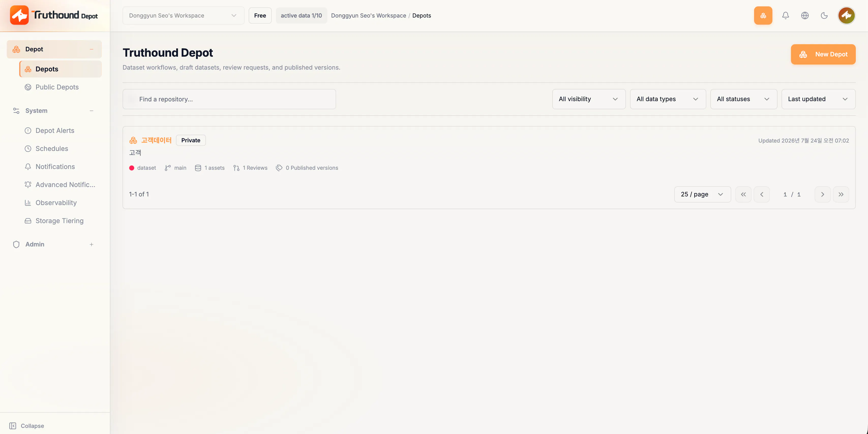
Task: Click the Collapse sidebar label
Action: tap(32, 426)
